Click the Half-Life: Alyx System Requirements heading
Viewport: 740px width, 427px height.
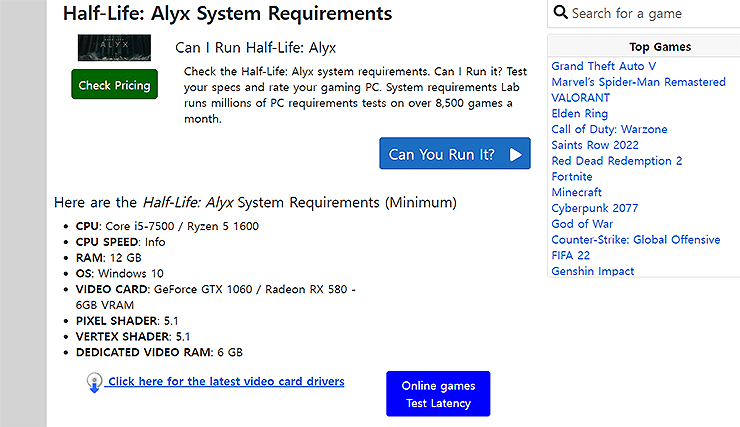[x=227, y=13]
